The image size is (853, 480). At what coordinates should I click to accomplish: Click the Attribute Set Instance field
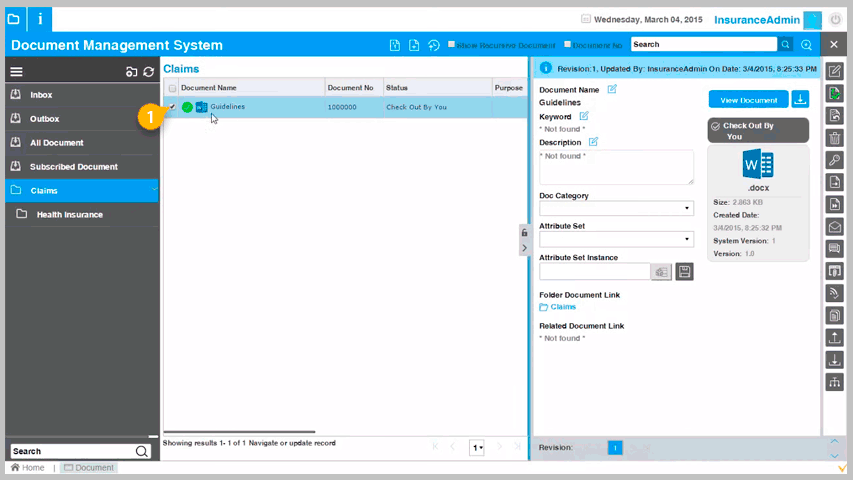[595, 272]
